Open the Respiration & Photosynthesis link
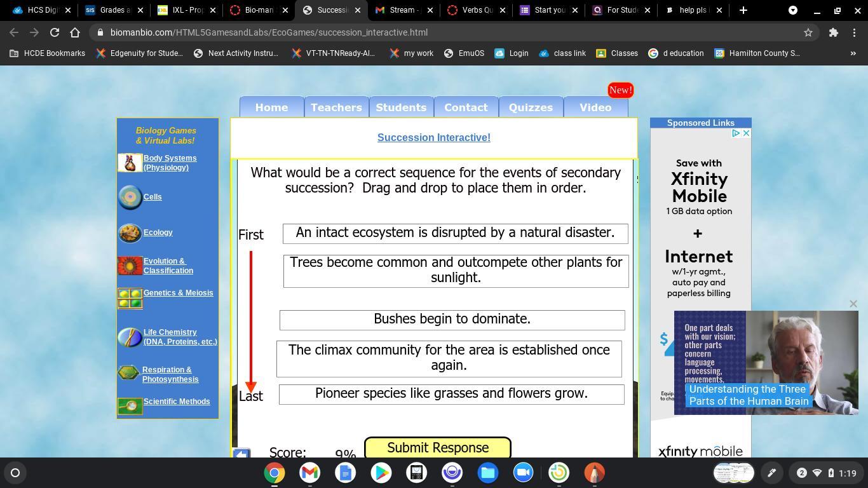Image resolution: width=868 pixels, height=488 pixels. (170, 374)
